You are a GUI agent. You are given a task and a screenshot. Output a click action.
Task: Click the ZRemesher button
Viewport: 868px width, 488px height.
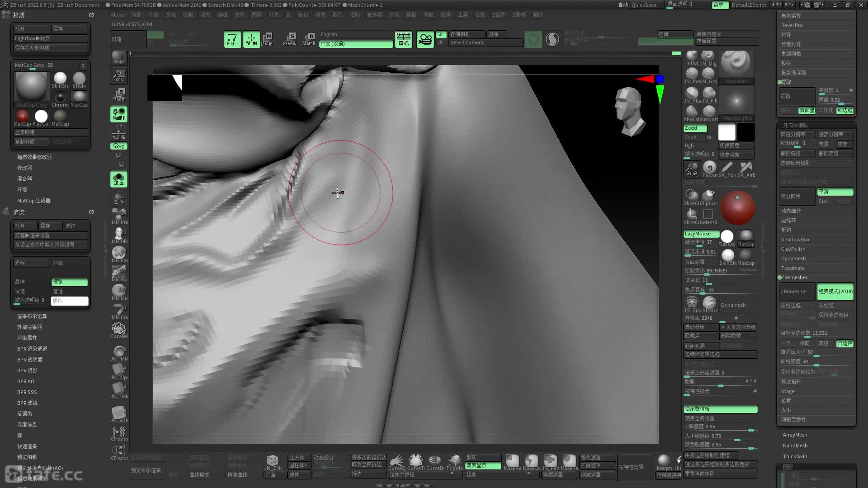[797, 291]
